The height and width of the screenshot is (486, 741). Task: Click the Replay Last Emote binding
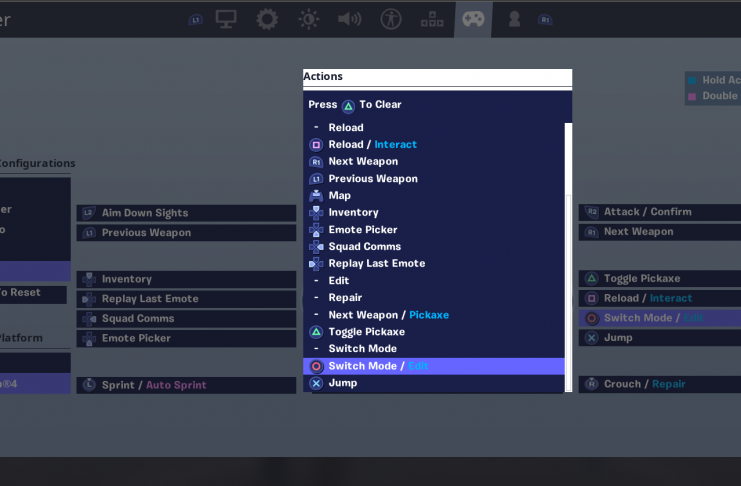pos(187,299)
